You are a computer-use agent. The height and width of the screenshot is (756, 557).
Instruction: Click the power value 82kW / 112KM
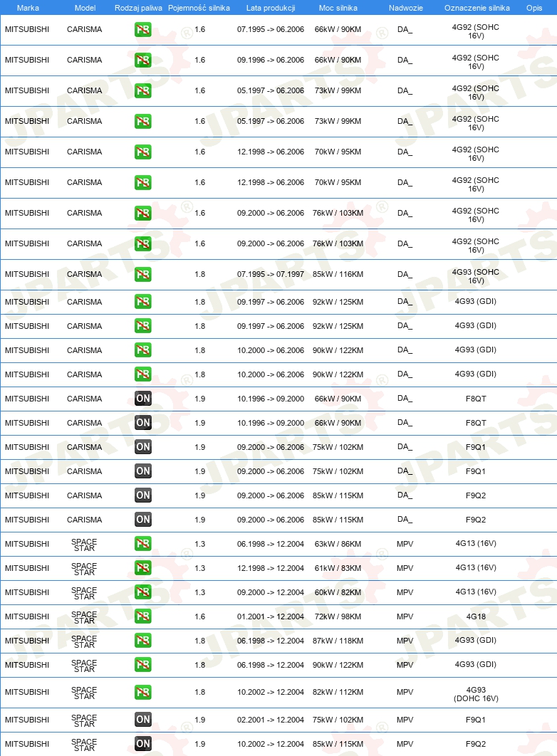[338, 692]
